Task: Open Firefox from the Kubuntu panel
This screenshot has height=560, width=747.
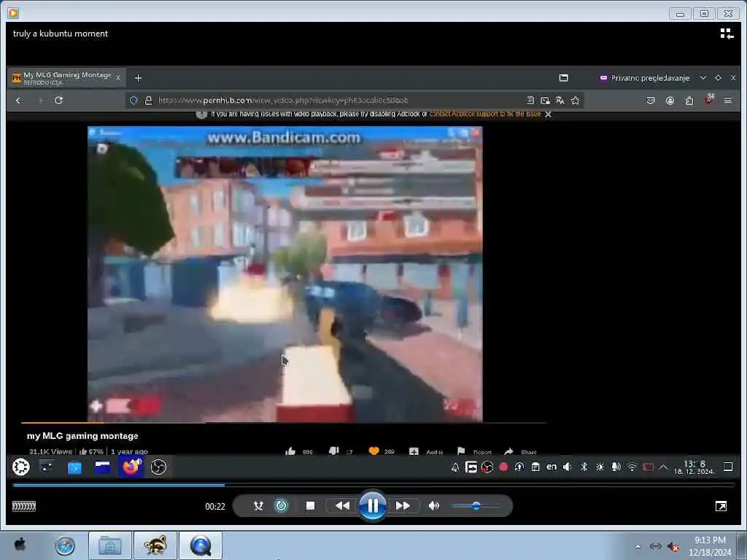Action: tap(131, 467)
